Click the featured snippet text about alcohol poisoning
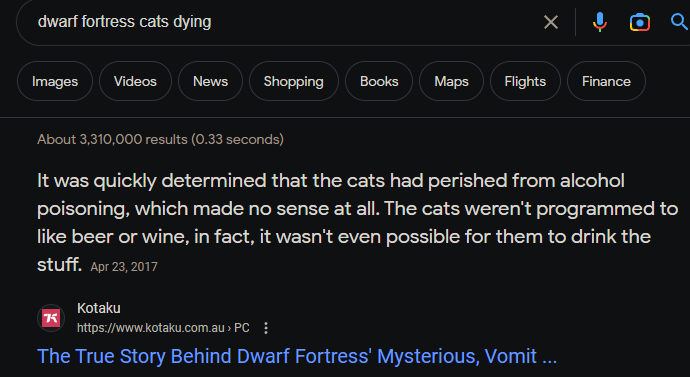 [357, 222]
